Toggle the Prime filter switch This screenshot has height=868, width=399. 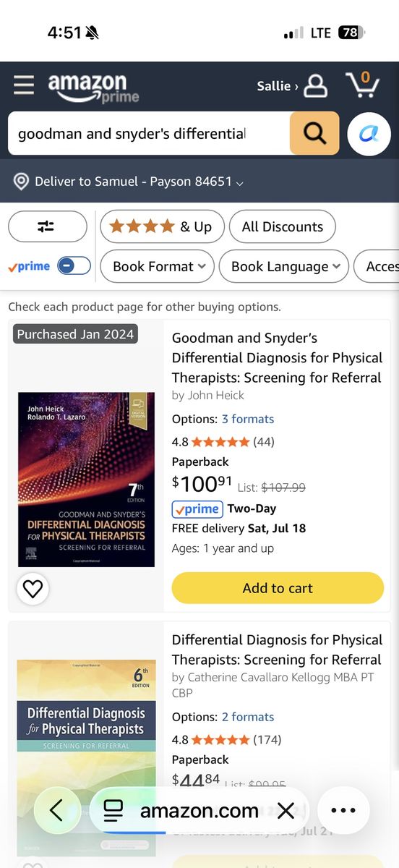click(x=74, y=266)
